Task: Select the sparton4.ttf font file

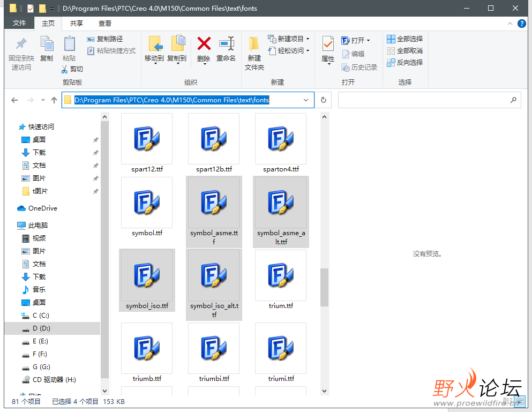Action: [281, 143]
